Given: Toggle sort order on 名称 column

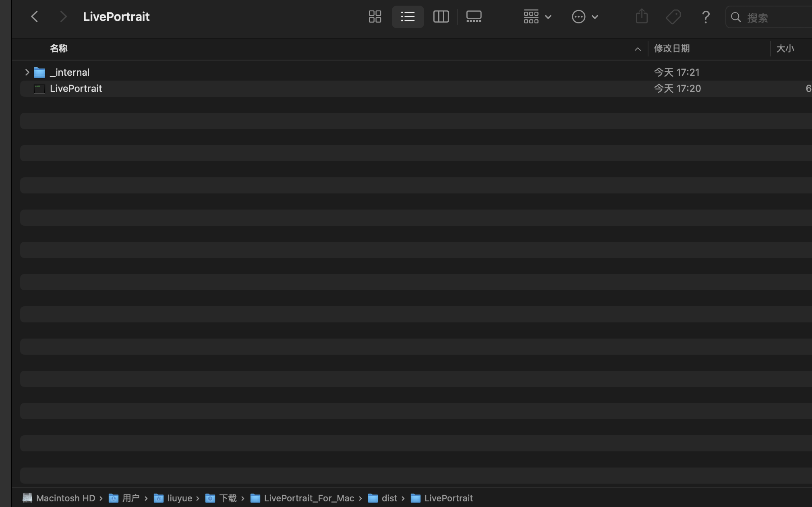Looking at the screenshot, I should pos(59,49).
